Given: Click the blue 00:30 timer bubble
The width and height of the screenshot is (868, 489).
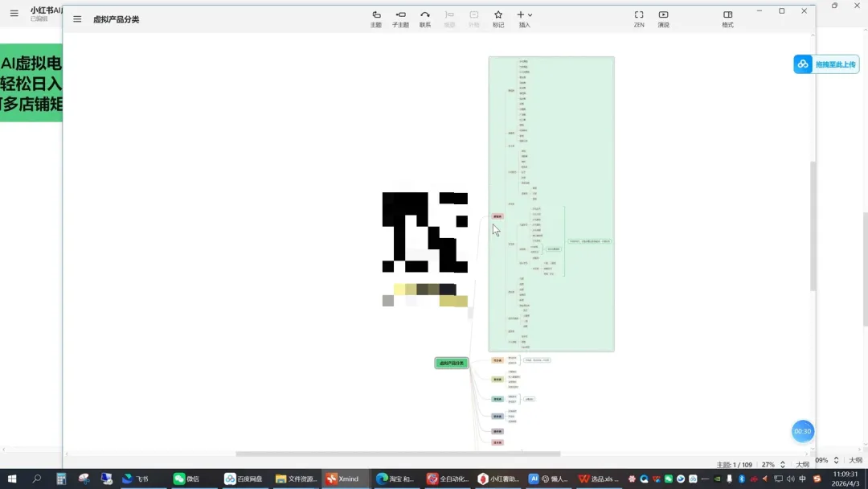Looking at the screenshot, I should (x=803, y=431).
